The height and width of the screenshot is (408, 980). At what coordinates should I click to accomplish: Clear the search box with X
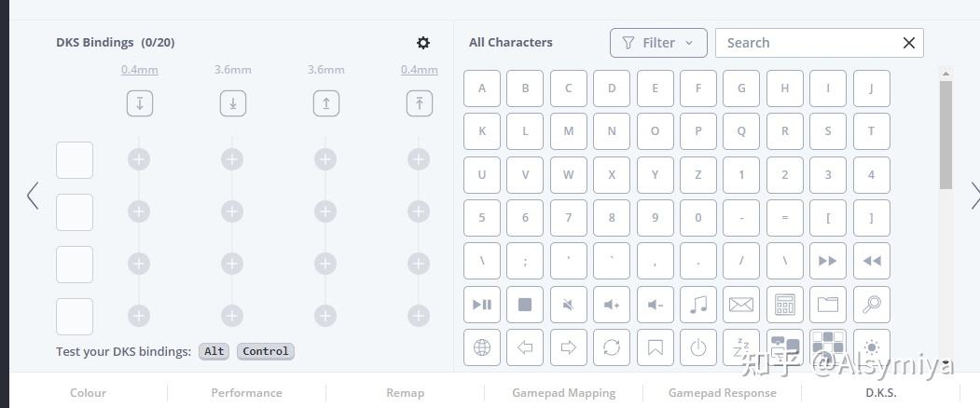point(909,43)
